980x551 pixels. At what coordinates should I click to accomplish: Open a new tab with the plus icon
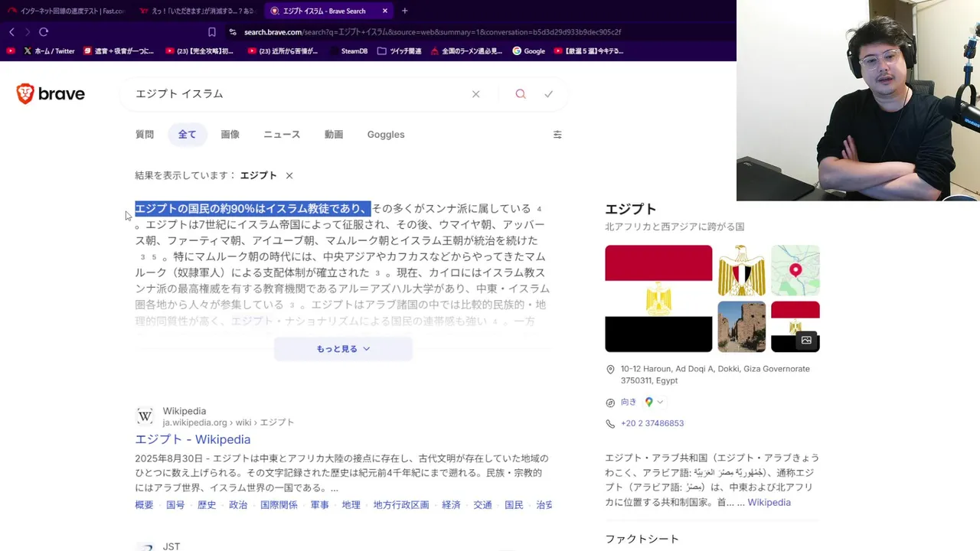pos(404,11)
